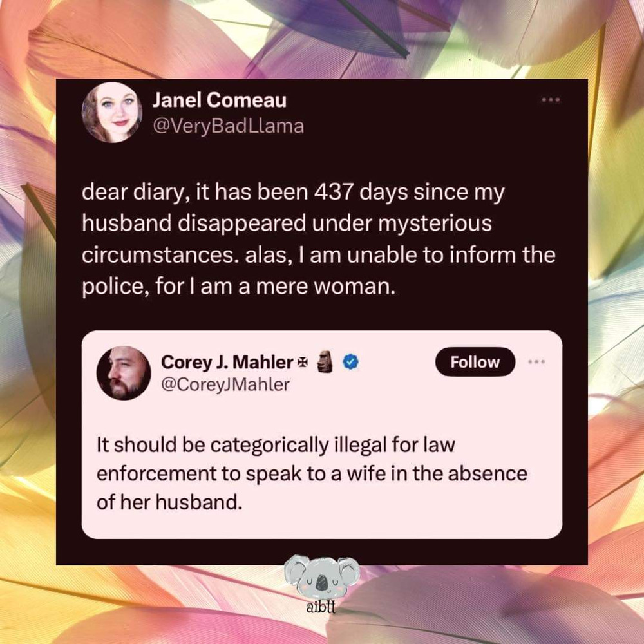Open the quoted tweet card's empty lower area
This screenshot has height=644, width=644.
(x=321, y=526)
